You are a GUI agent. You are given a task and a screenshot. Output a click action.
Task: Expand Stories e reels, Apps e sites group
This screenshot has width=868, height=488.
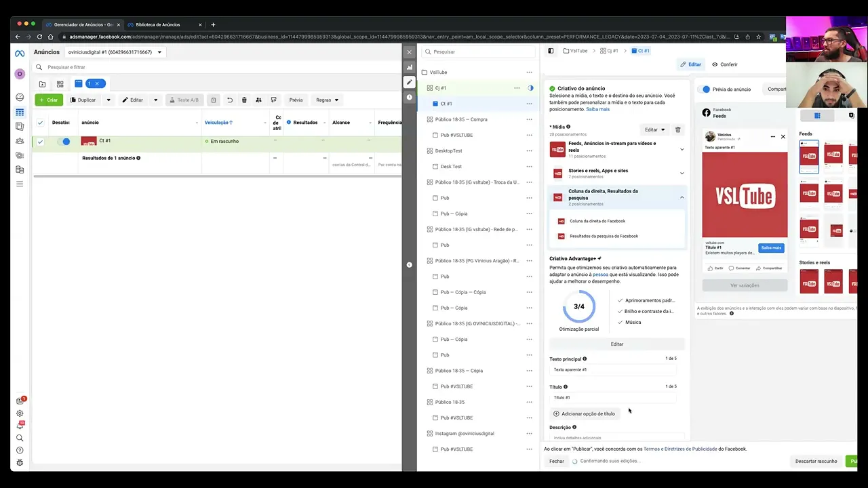point(682,173)
